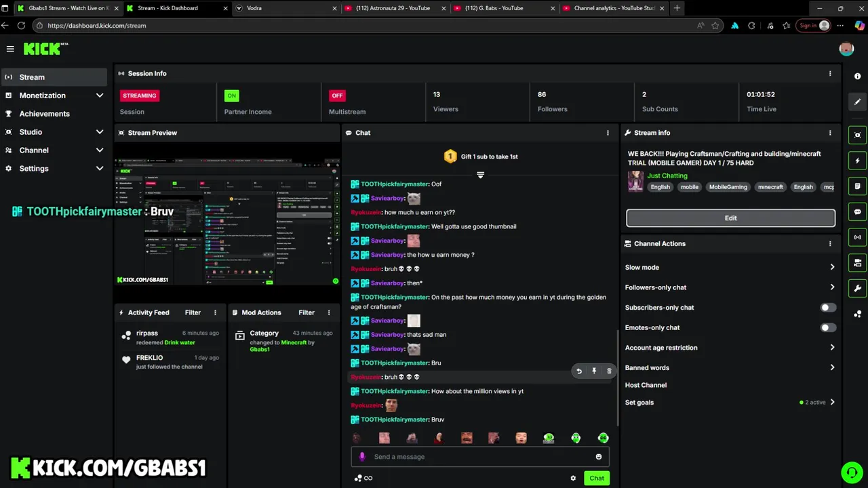Open Session Info three-dot menu

point(830,73)
